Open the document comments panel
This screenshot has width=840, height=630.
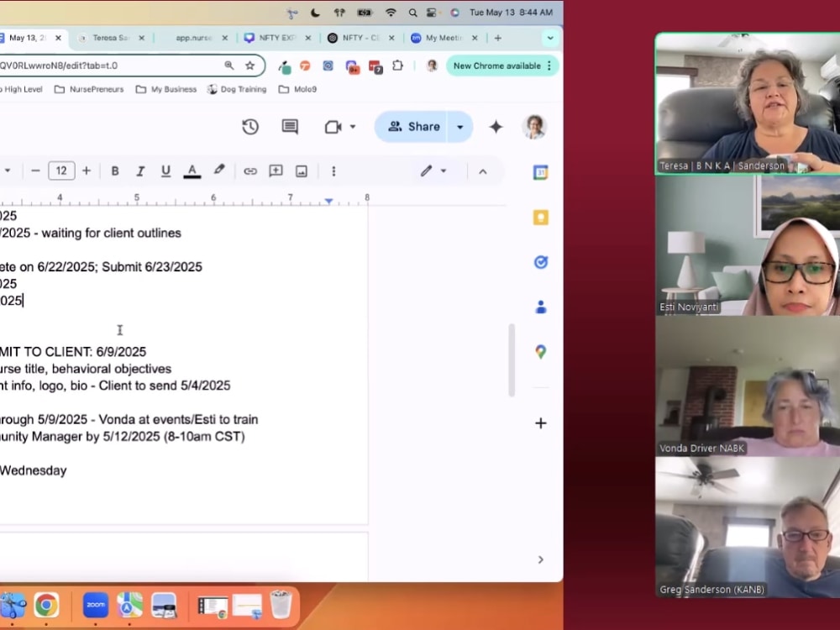(290, 127)
